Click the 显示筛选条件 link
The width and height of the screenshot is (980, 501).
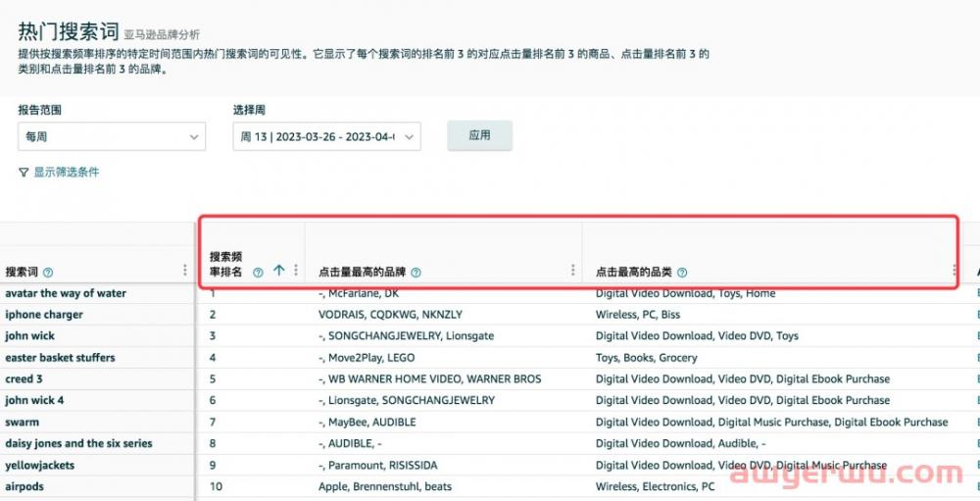pos(67,172)
